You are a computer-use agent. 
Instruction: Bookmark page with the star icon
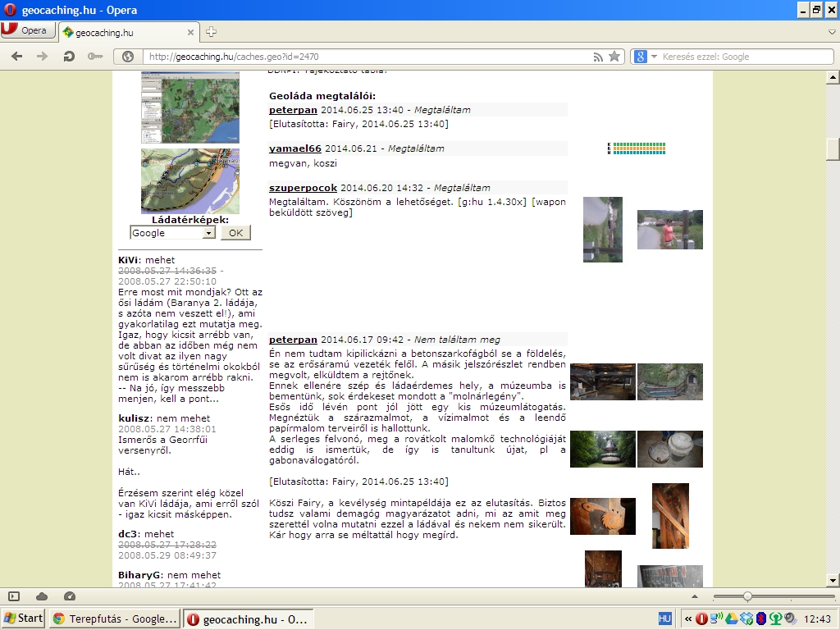pyautogui.click(x=614, y=57)
